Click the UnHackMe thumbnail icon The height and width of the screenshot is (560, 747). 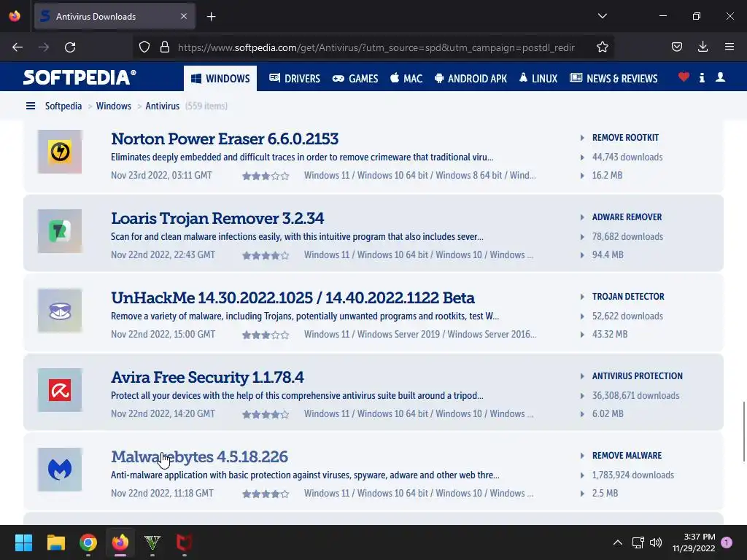coord(60,311)
